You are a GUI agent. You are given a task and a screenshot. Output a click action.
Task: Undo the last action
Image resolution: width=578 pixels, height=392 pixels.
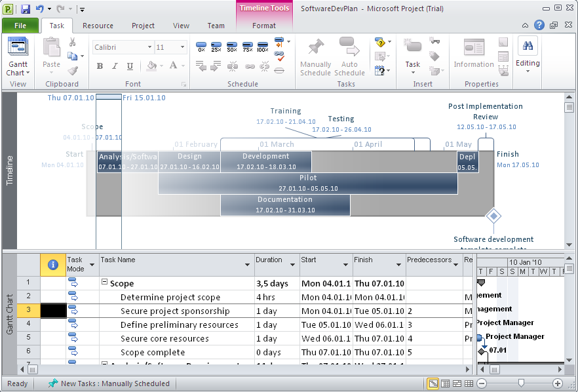(40, 9)
